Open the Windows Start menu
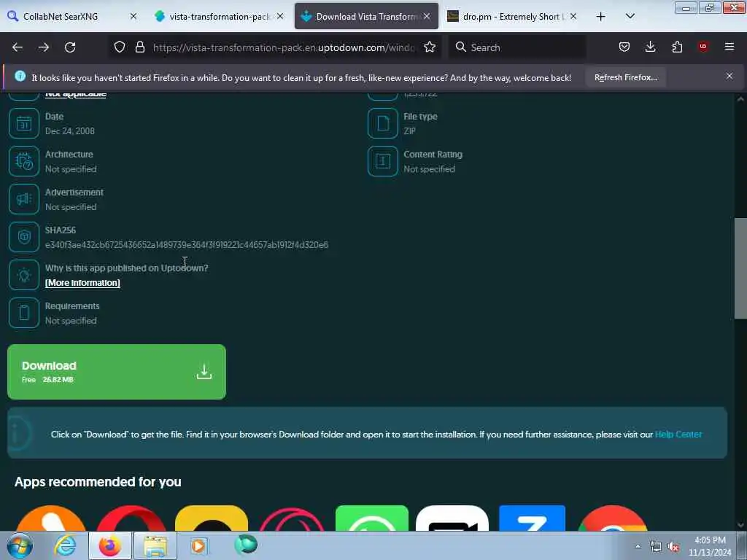Viewport: 747px width, 560px height. [x=20, y=545]
